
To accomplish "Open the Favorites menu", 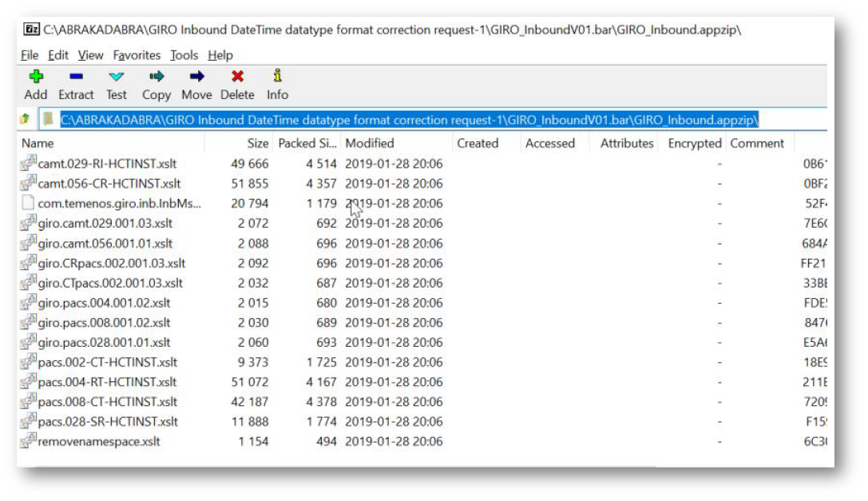I will tap(137, 55).
